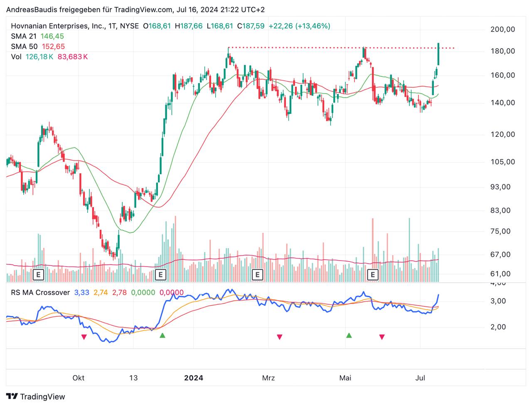Click the third earnings 'E' marker from left
Screen dimensions: 532x407
click(258, 274)
